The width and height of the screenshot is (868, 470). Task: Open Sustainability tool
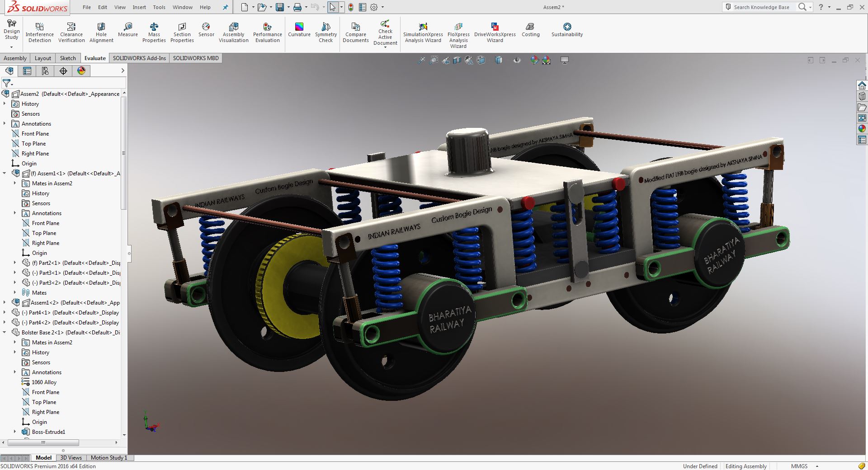(567, 30)
